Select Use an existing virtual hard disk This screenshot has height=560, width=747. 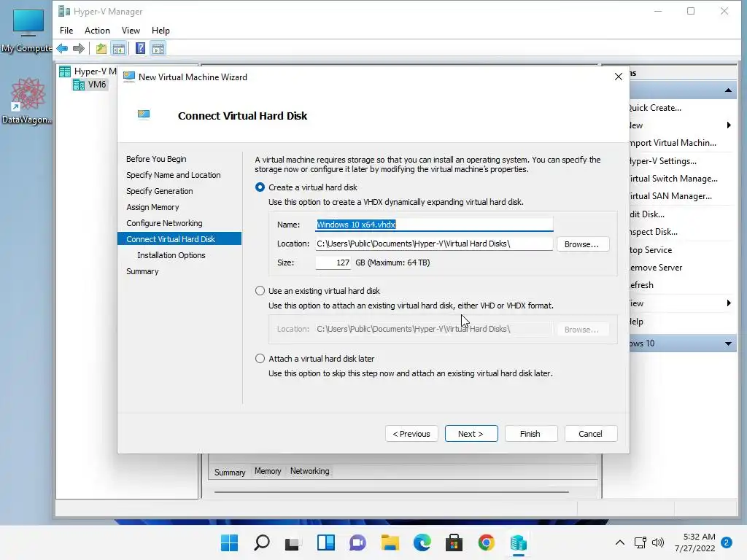tap(260, 290)
